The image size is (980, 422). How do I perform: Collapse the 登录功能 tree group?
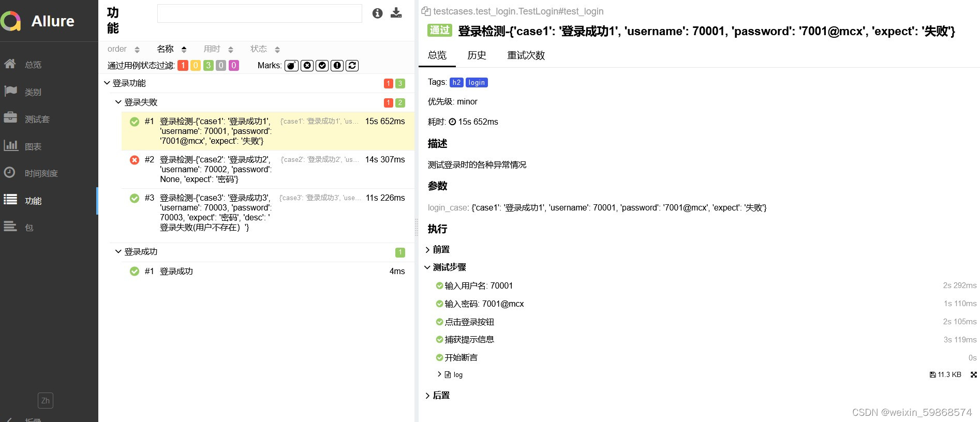[256, 83]
